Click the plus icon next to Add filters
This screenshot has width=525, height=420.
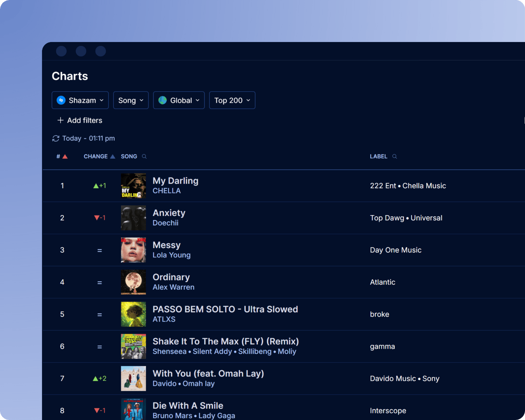[x=61, y=120]
